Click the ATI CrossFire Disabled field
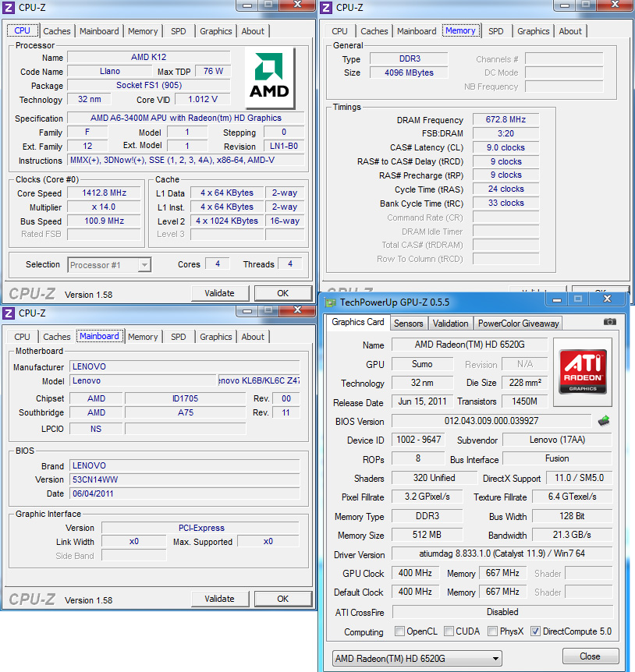635x672 pixels. [x=502, y=612]
